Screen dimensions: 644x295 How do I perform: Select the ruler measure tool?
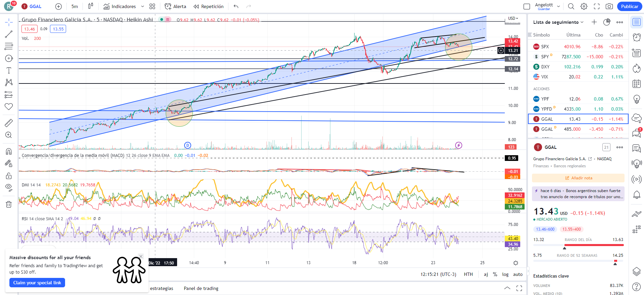(x=9, y=123)
